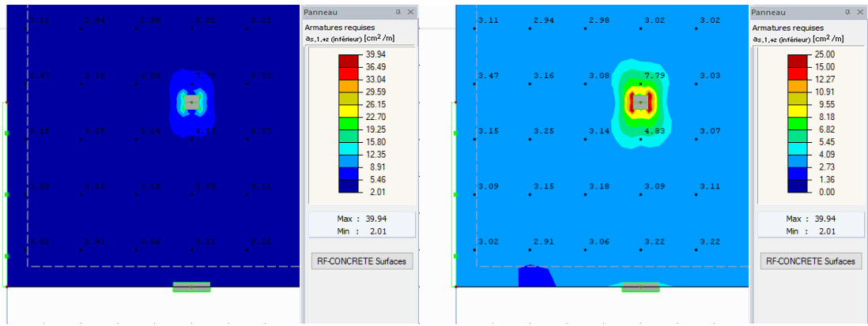Click the 3.47 value in the light blue plot
868x326 pixels.
pos(488,75)
